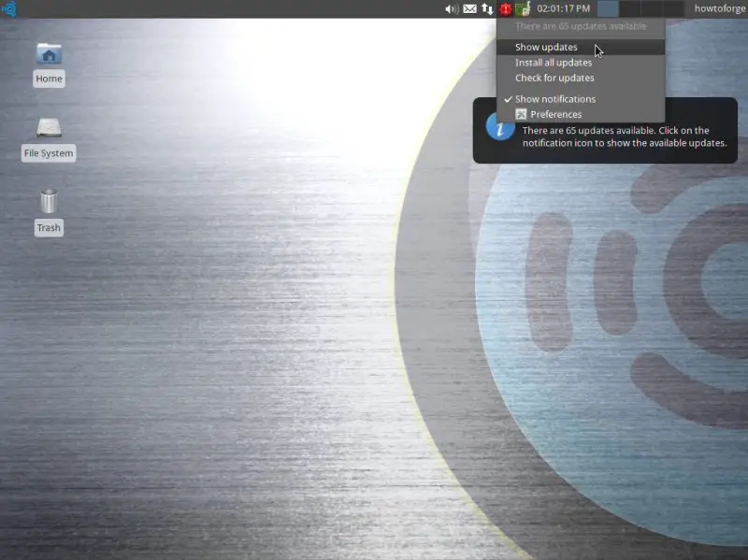This screenshot has width=748, height=560.
Task: Click the green lock tray icon
Action: (523, 8)
